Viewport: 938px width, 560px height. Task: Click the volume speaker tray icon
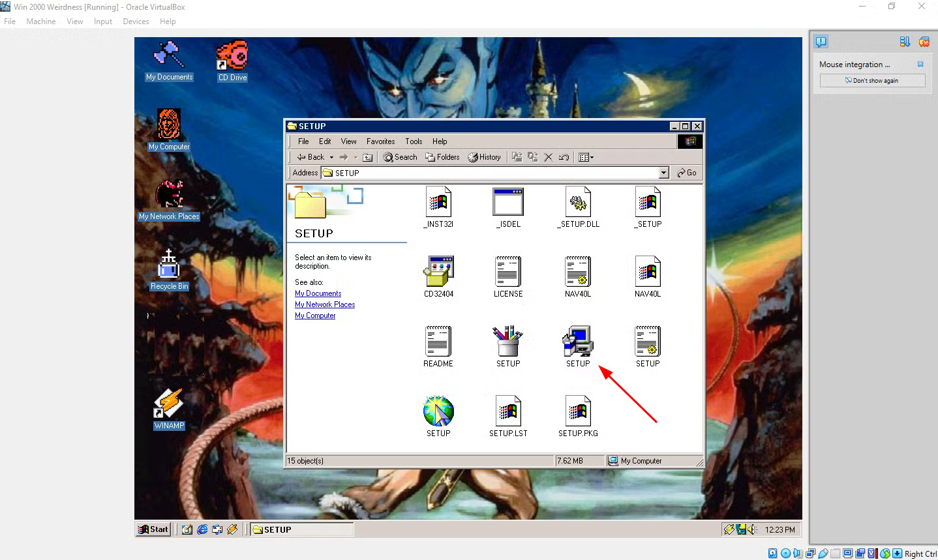click(x=752, y=529)
